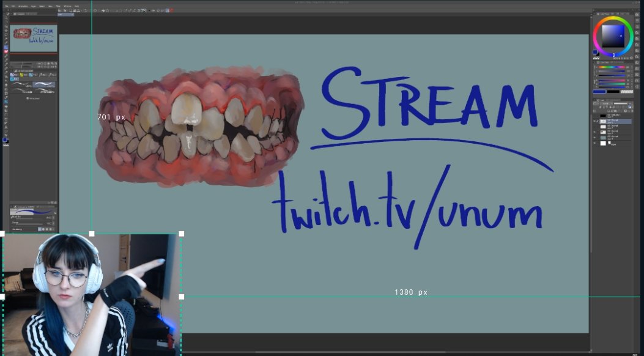
Task: Click foreground color swatch in left toolbar
Action: tap(5, 139)
